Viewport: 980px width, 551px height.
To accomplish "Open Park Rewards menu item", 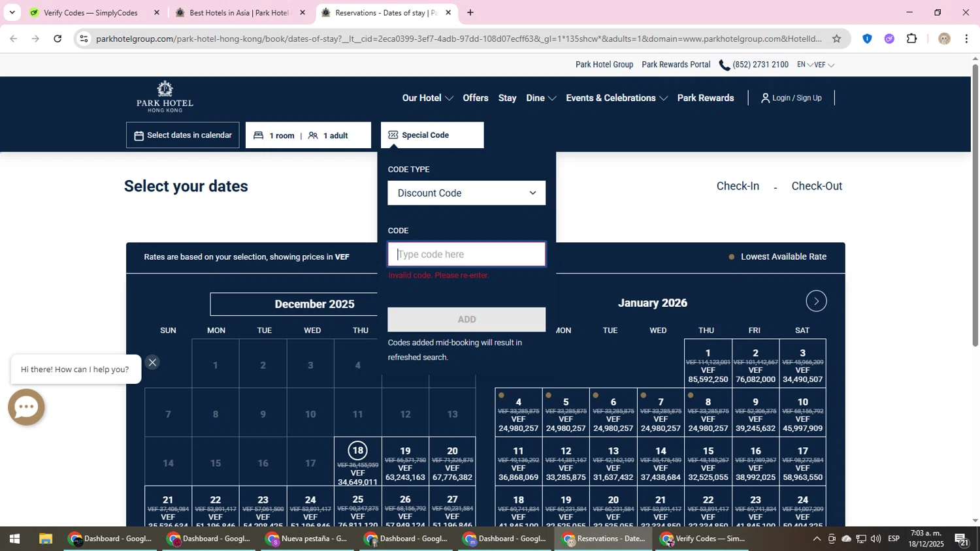I will click(x=706, y=98).
